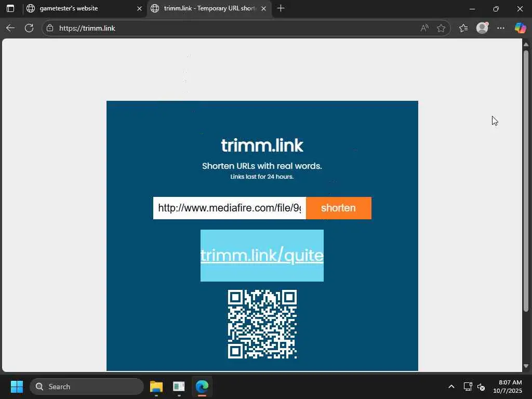Click 'Links last for 24 hours.' text
This screenshot has width=532, height=399.
(262, 177)
